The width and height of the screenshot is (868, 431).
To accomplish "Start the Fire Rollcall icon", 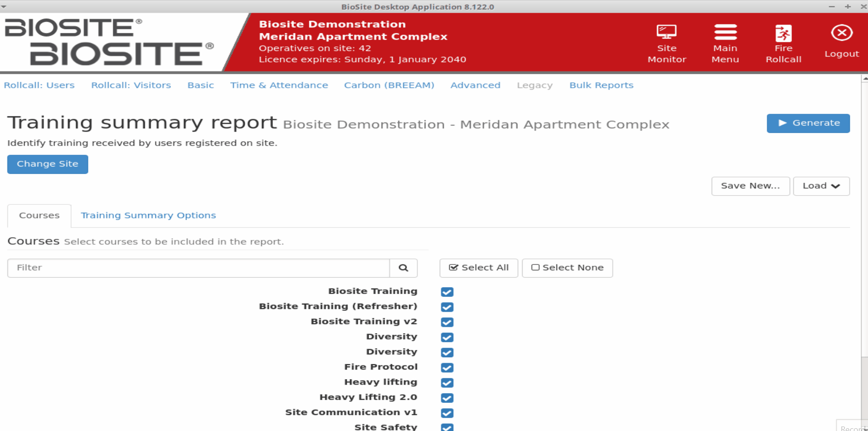I will [x=783, y=33].
